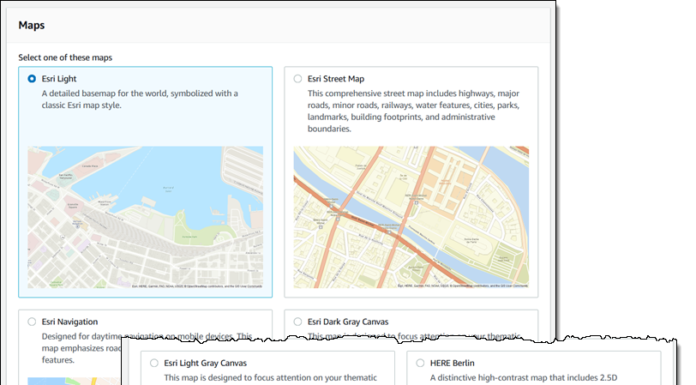Image resolution: width=696 pixels, height=385 pixels.
Task: Click the Esri Dark Gray Canvas title
Action: pos(348,321)
